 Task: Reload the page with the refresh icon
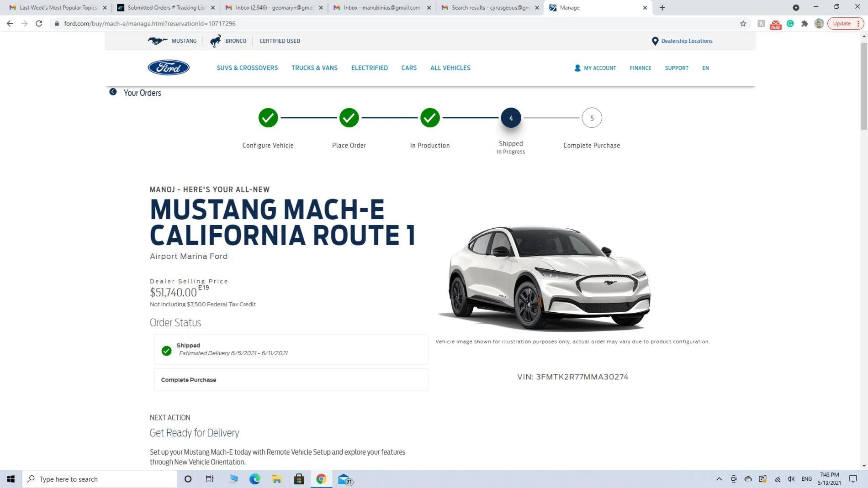[x=39, y=23]
